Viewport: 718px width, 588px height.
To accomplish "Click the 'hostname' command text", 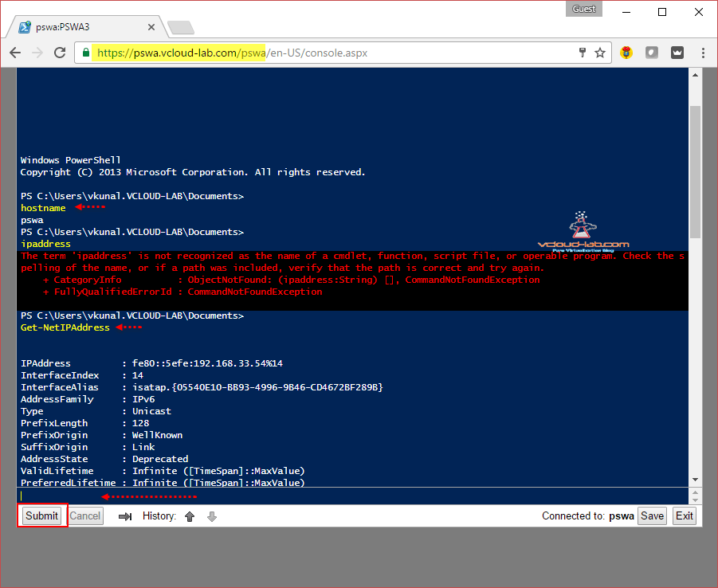I will 43,208.
